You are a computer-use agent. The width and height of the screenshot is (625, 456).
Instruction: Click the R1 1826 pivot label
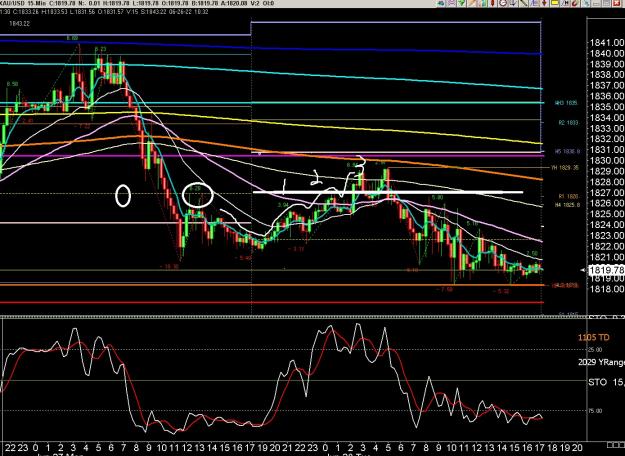(568, 197)
